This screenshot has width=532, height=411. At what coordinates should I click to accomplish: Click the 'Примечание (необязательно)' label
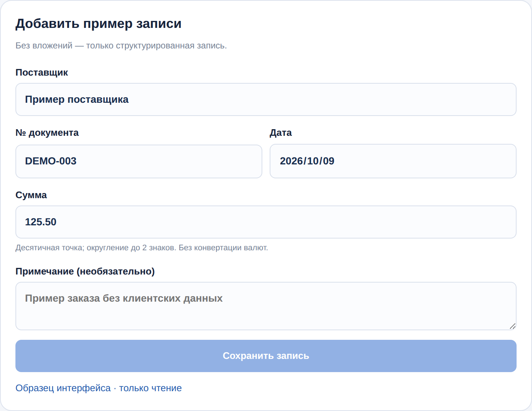coord(85,272)
